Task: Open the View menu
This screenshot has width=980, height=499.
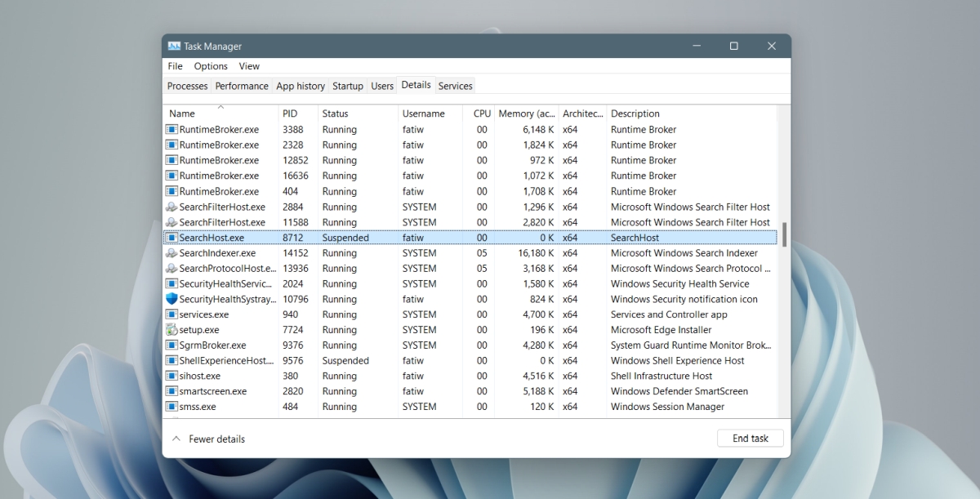Action: [249, 66]
